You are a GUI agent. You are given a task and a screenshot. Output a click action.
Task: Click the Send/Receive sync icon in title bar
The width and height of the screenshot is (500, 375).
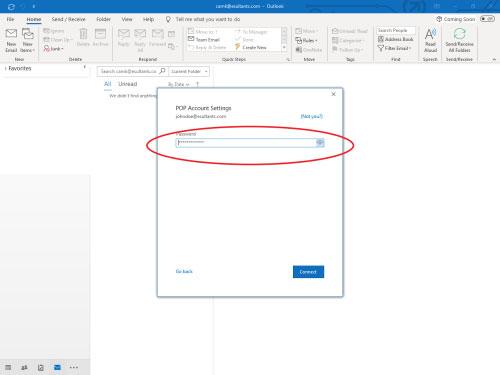pos(11,6)
